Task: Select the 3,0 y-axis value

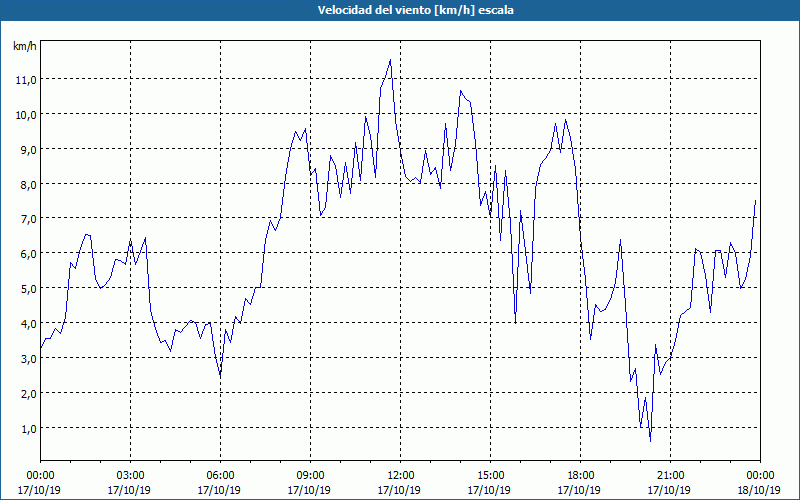Action: click(28, 359)
